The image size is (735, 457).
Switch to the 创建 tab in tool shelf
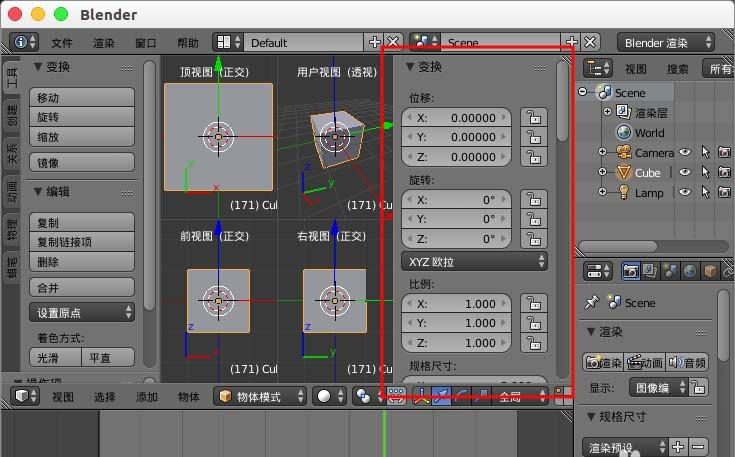tap(12, 114)
